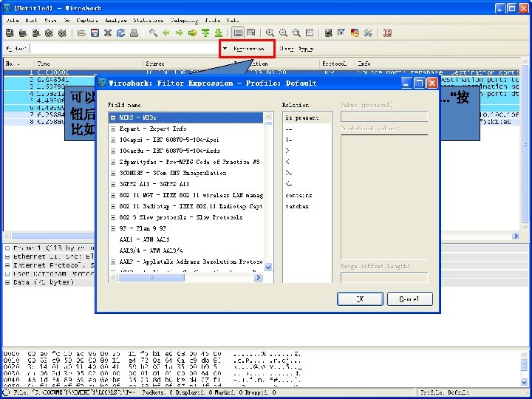Open the filter history dropdown arrow
532x399 pixels.
(x=225, y=49)
